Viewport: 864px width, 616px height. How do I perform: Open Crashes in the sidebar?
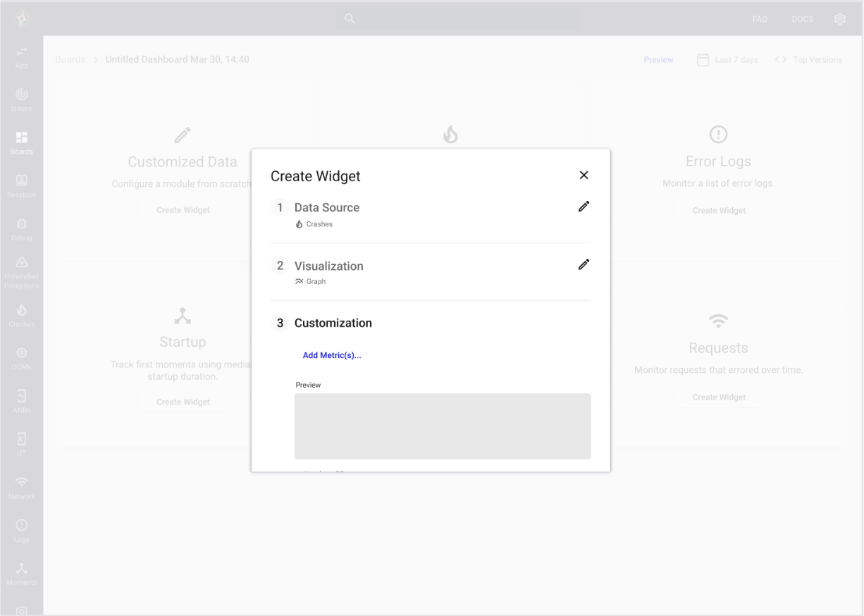21,316
